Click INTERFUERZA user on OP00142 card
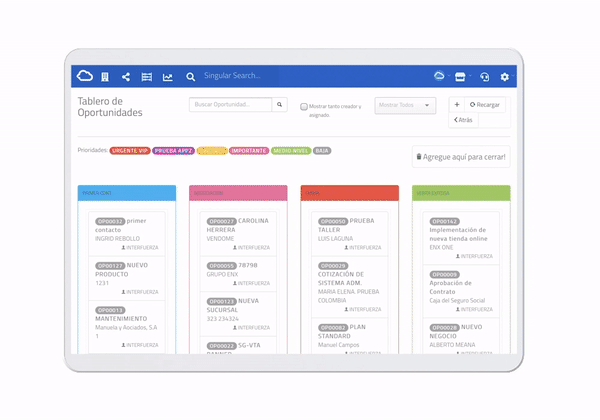This screenshot has height=420, width=600. pyautogui.click(x=474, y=256)
